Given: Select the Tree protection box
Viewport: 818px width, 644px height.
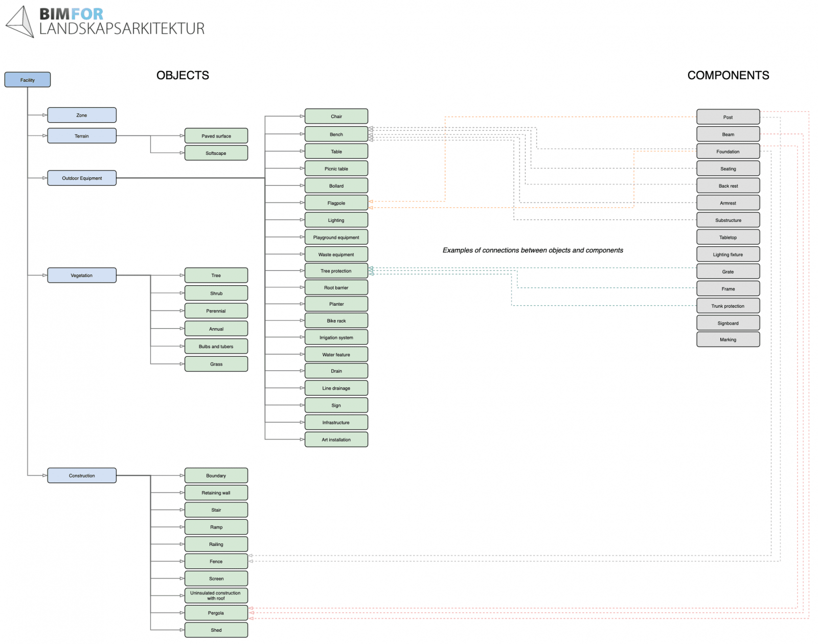Looking at the screenshot, I should pyautogui.click(x=336, y=271).
